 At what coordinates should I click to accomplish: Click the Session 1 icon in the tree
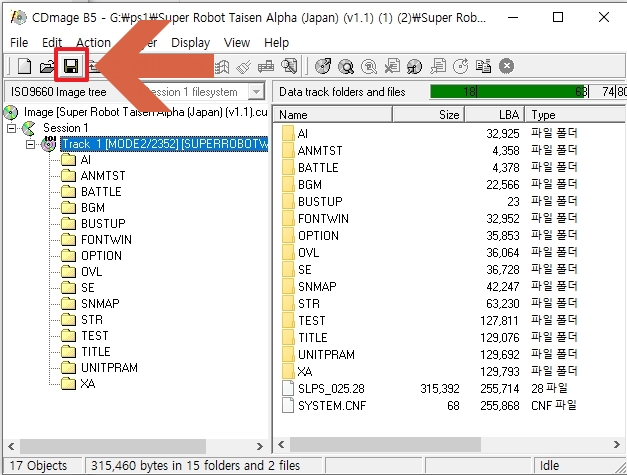pyautogui.click(x=29, y=128)
